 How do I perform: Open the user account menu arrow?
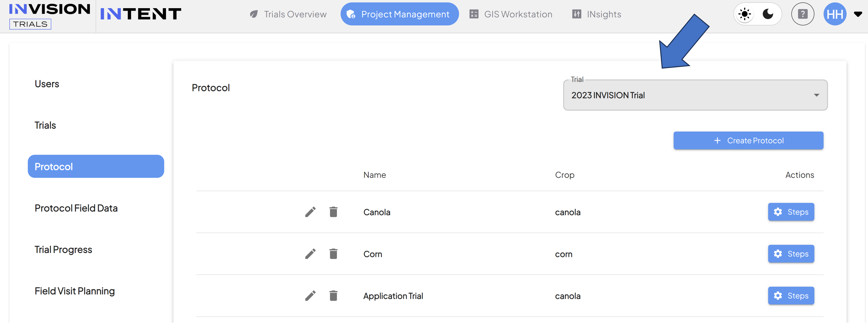click(858, 14)
